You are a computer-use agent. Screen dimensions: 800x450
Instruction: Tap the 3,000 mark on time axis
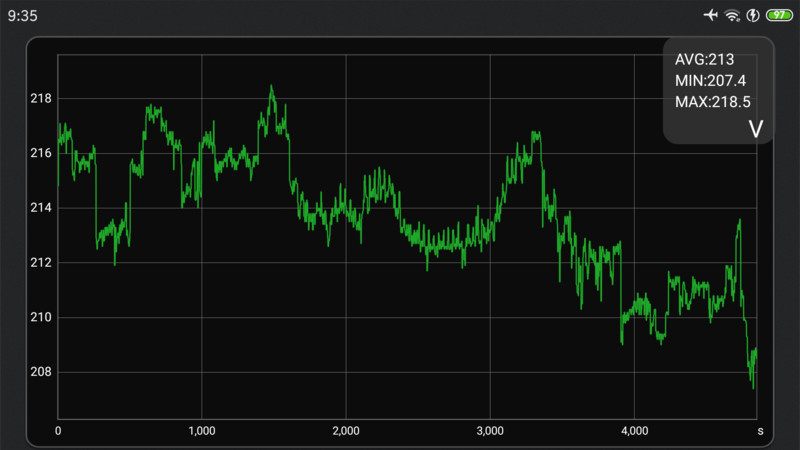[489, 431]
